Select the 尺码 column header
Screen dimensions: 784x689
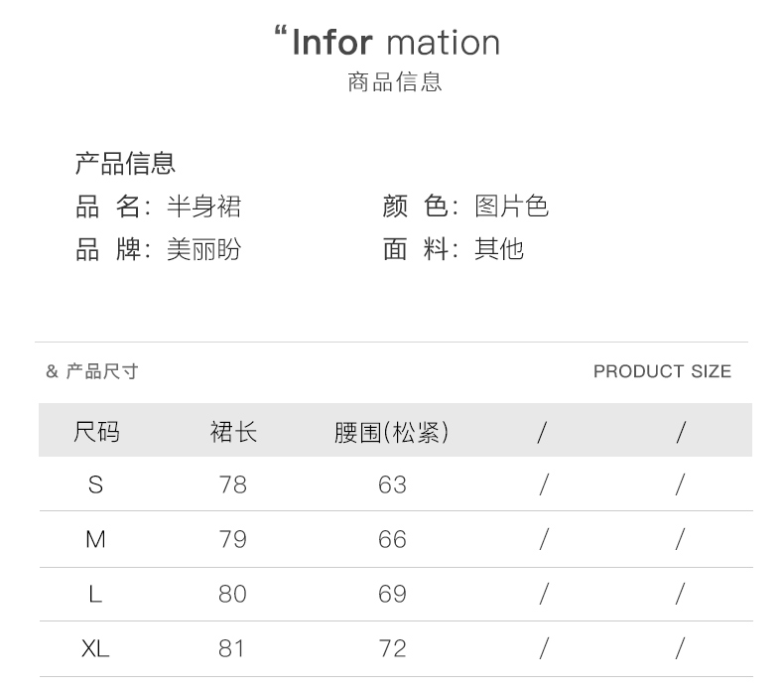pyautogui.click(x=96, y=432)
